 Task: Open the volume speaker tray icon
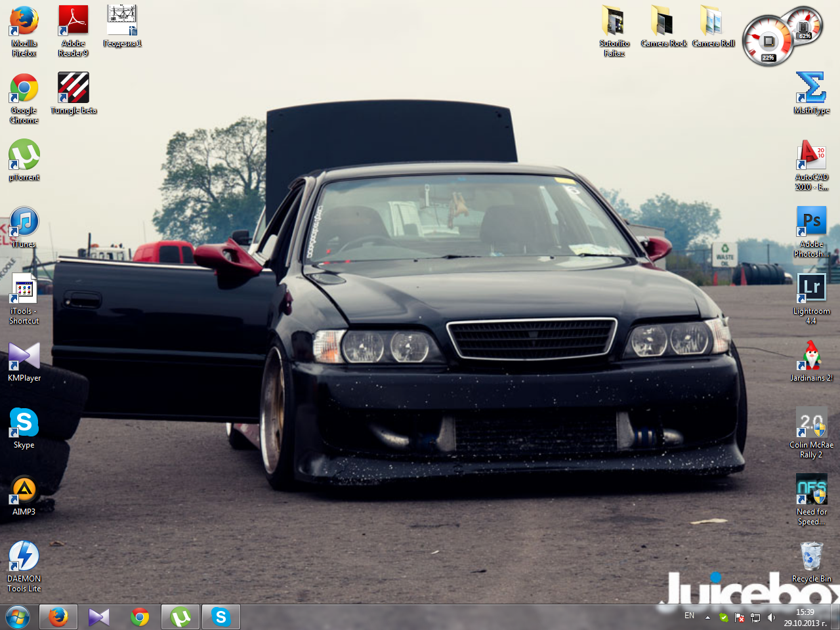(x=771, y=618)
